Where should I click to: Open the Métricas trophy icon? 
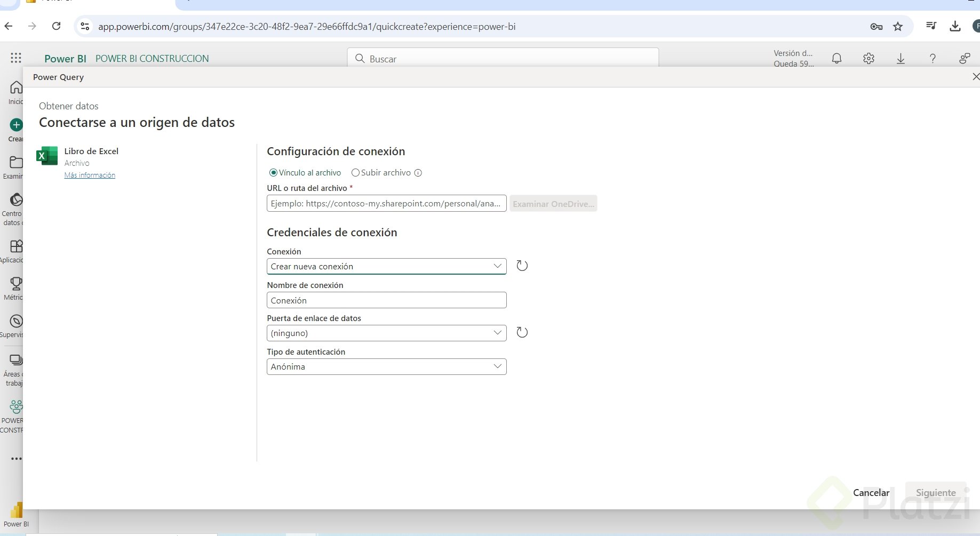[17, 283]
